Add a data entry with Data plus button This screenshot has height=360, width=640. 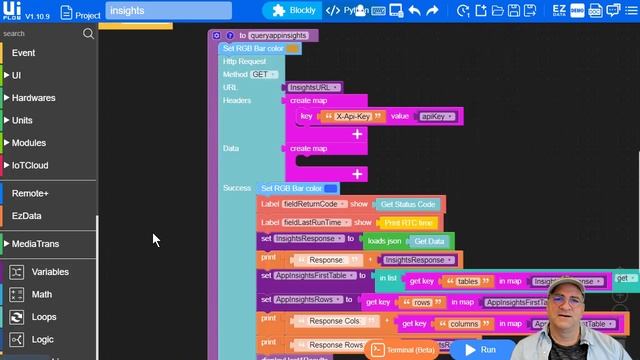357,174
